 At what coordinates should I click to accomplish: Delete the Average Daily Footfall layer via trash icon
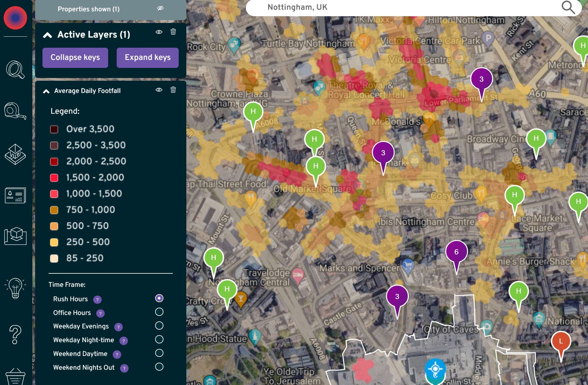tap(173, 90)
